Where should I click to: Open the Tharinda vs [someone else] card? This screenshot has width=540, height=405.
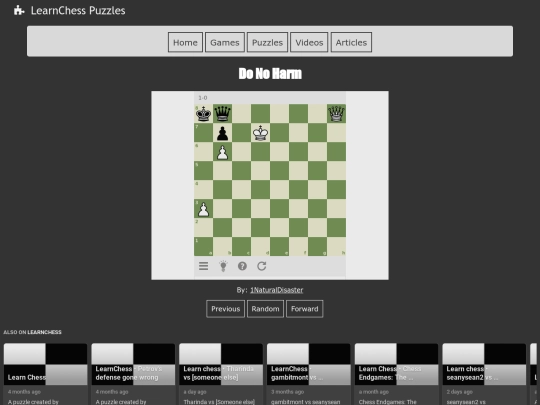(x=221, y=374)
